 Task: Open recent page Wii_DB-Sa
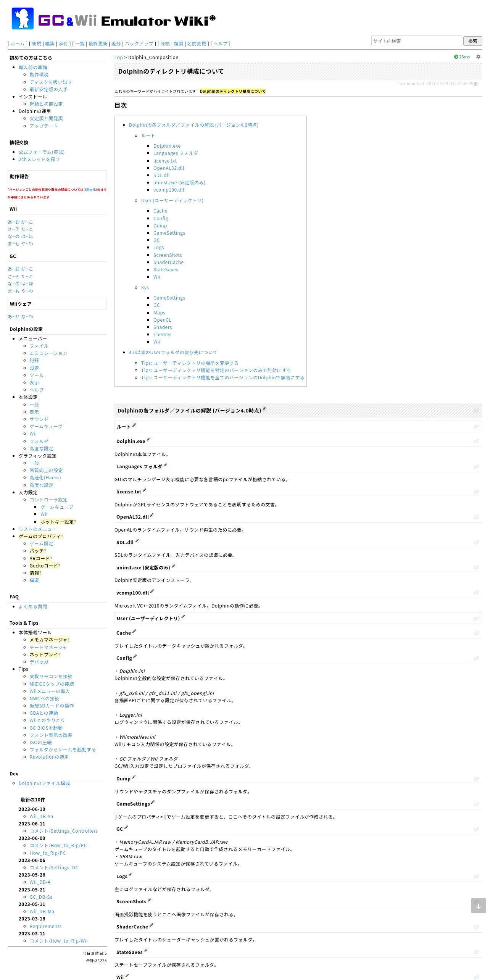pos(41,817)
